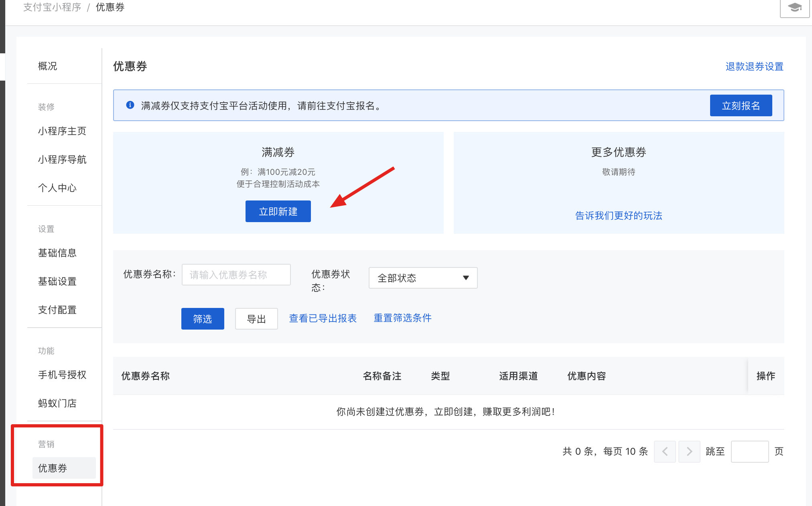Open 支付配置 sidebar item
Viewport: 812px width, 506px height.
click(57, 310)
